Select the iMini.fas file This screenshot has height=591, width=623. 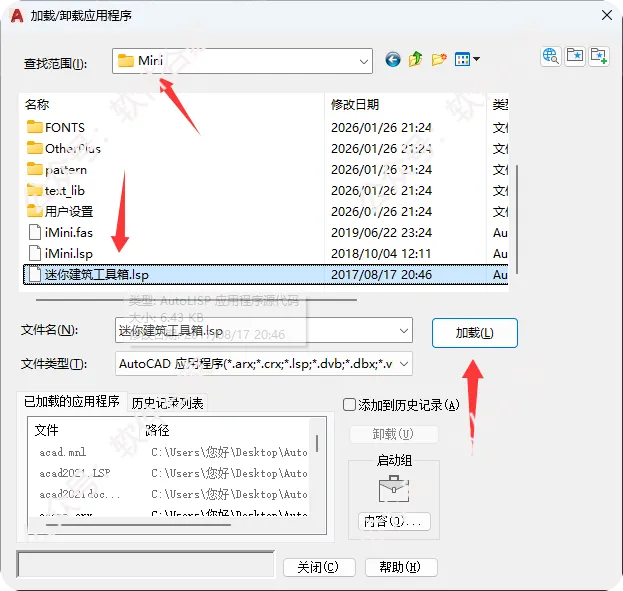click(61, 233)
